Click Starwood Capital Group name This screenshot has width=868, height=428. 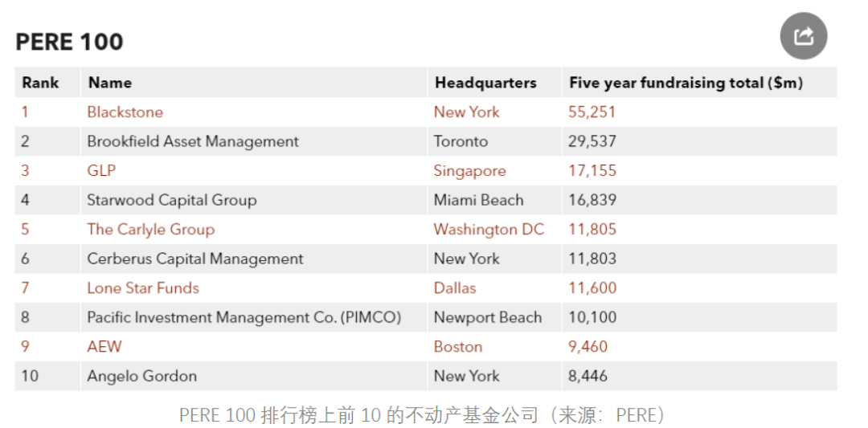[x=172, y=200]
